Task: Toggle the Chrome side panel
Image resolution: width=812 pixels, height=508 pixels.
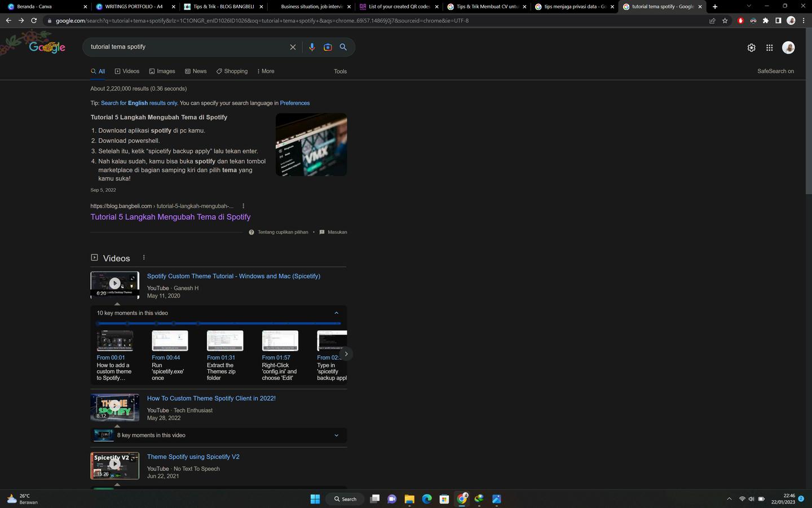Action: [778, 21]
